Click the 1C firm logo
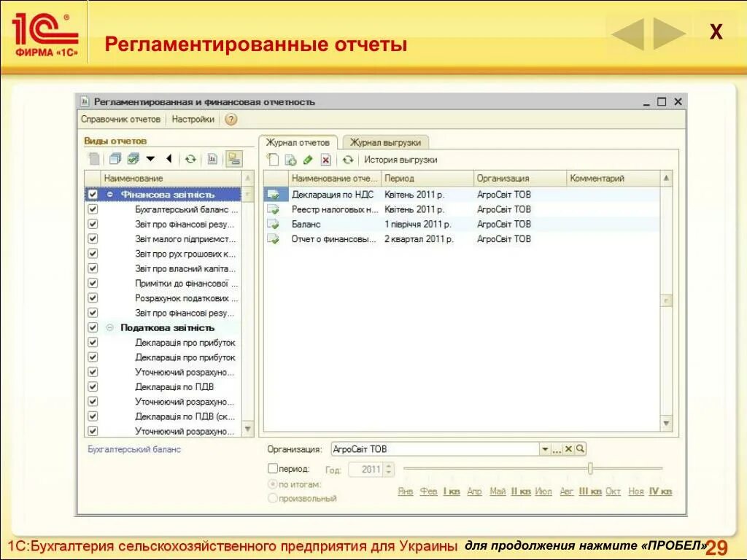The height and width of the screenshot is (560, 747). [x=44, y=34]
